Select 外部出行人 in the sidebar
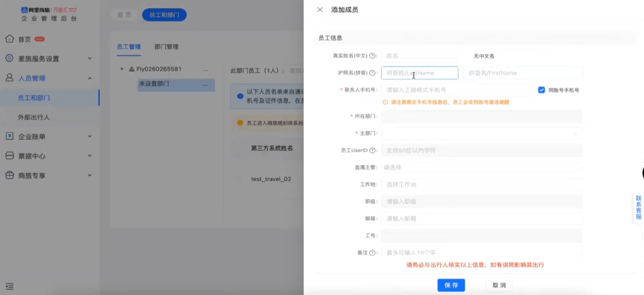The width and height of the screenshot is (644, 295). [x=34, y=117]
